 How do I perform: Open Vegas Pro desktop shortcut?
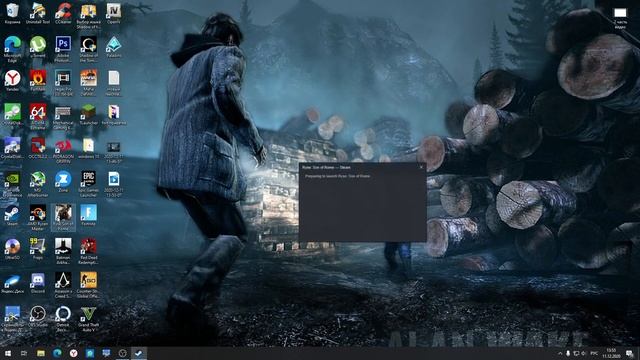click(63, 83)
